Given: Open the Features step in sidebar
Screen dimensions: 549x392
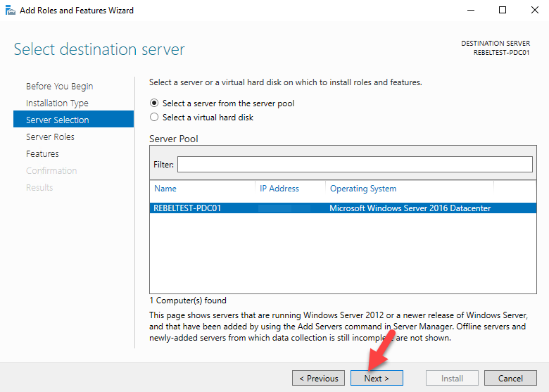Looking at the screenshot, I should point(42,154).
